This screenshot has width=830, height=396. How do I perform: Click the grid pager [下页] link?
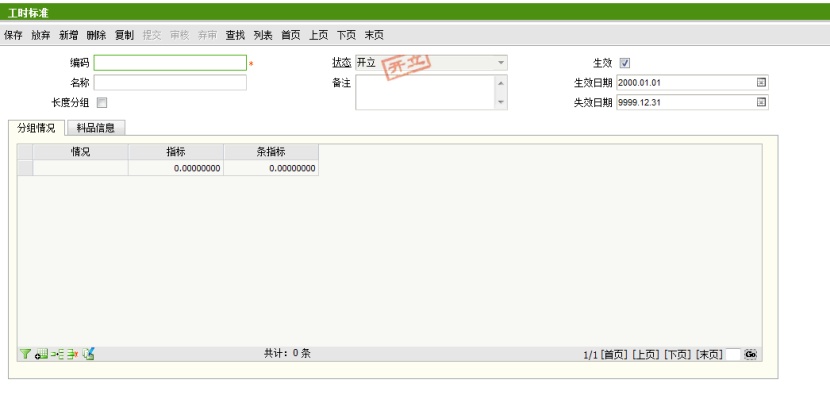pyautogui.click(x=678, y=355)
